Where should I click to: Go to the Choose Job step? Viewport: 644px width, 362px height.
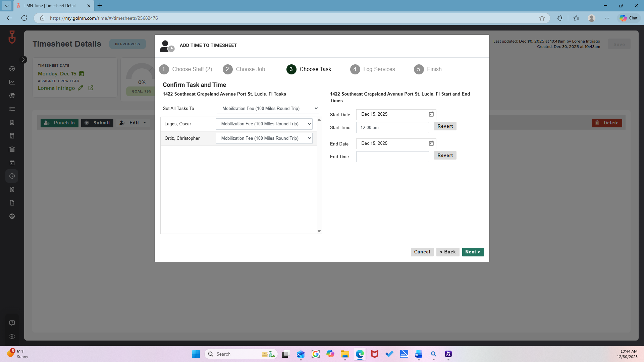tap(244, 69)
